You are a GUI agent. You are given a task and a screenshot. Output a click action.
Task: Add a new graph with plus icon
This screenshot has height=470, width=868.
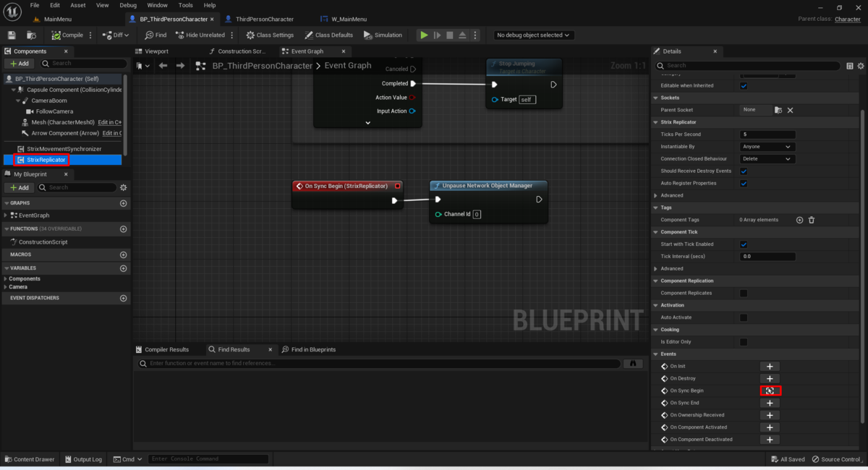click(123, 203)
